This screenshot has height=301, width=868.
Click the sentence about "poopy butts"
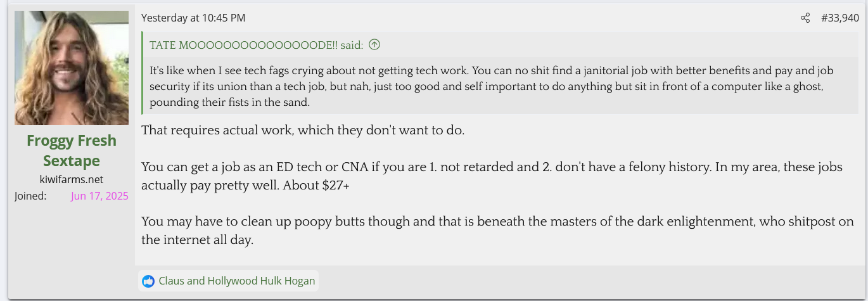pos(497,222)
